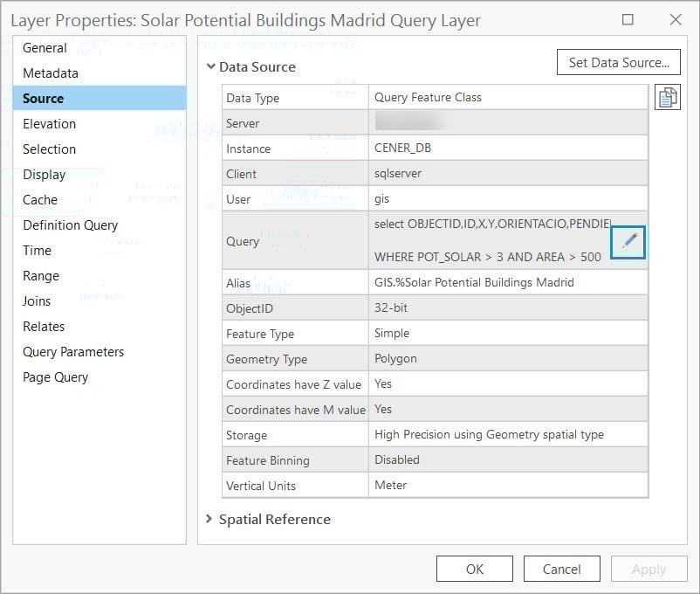Viewport: 700px width, 594px height.
Task: Collapse the Data Source section
Action: coord(210,66)
